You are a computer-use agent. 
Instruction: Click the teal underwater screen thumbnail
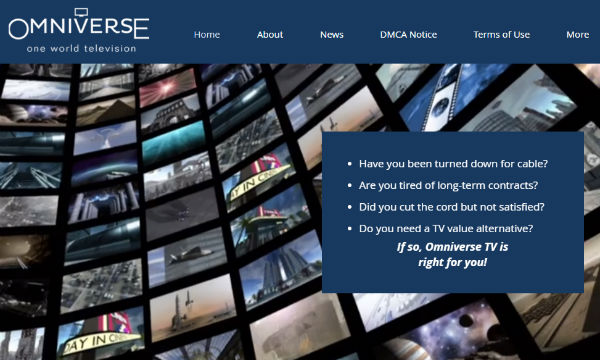click(x=174, y=144)
